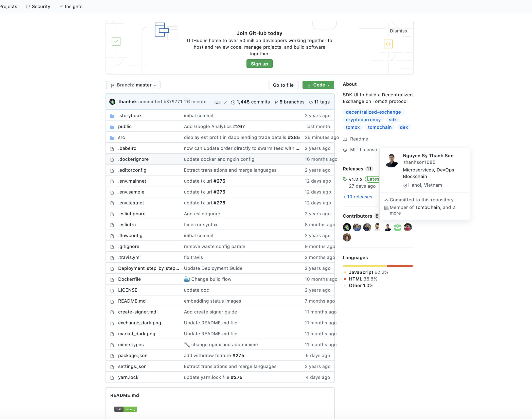Viewport: 532px width, 419px height.
Task: Open the sdk topic tag
Action: pyautogui.click(x=393, y=120)
